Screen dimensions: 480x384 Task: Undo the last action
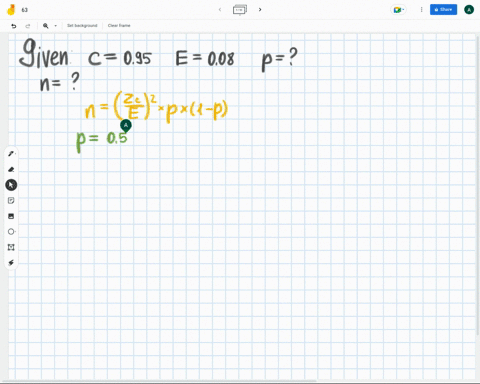point(14,26)
